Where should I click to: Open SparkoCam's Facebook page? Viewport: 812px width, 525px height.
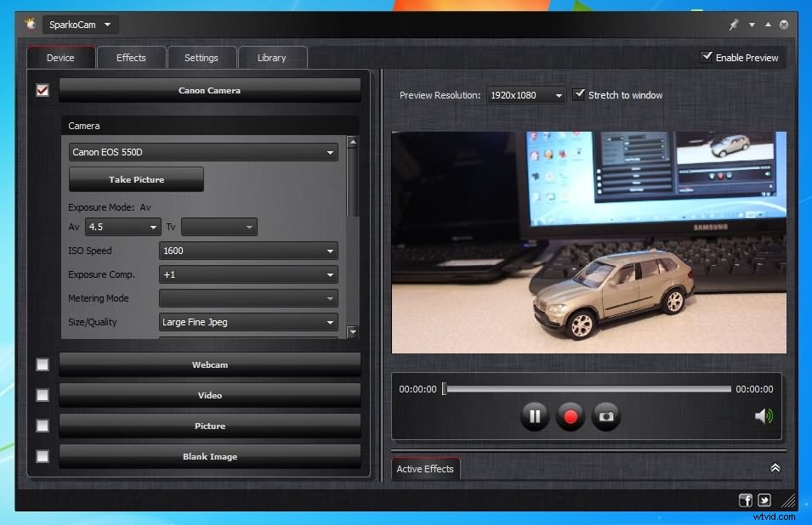pos(745,500)
